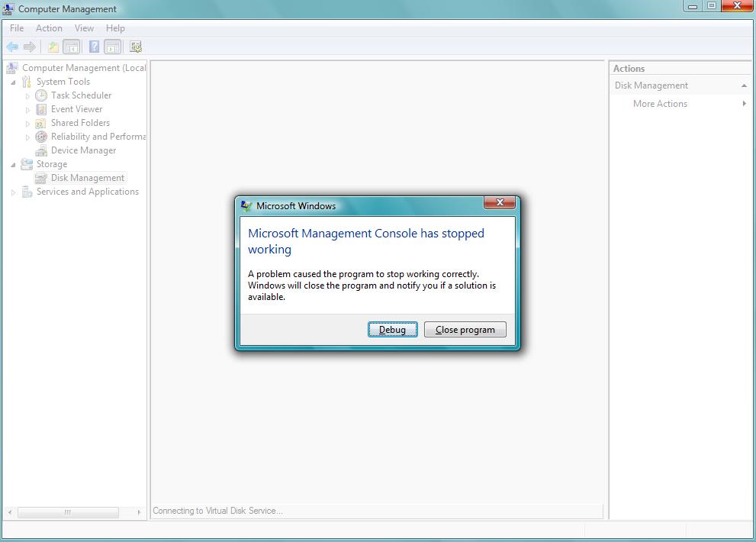Select Services and Applications label in tree
The height and width of the screenshot is (542, 756).
(87, 192)
